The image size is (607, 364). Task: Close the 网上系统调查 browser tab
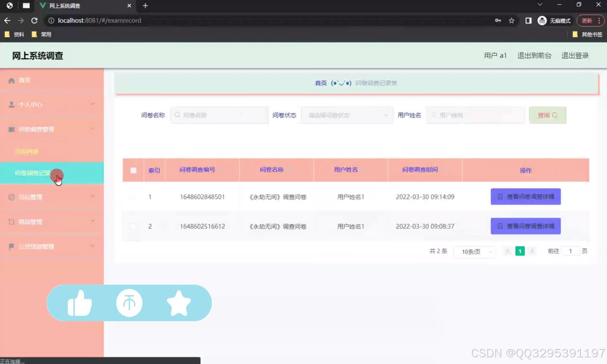(x=129, y=5)
